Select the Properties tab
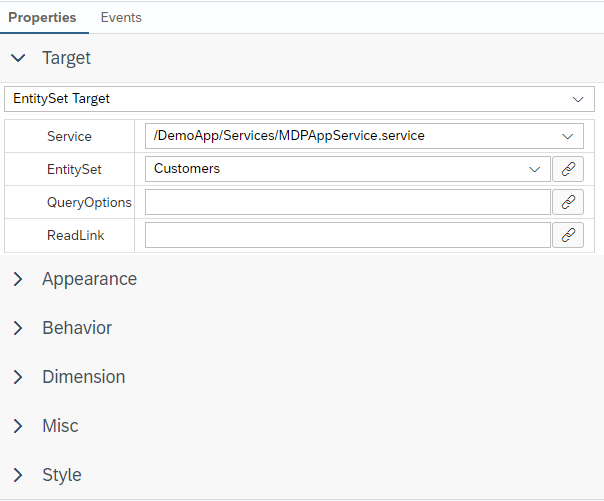The width and height of the screenshot is (604, 501). pos(42,17)
